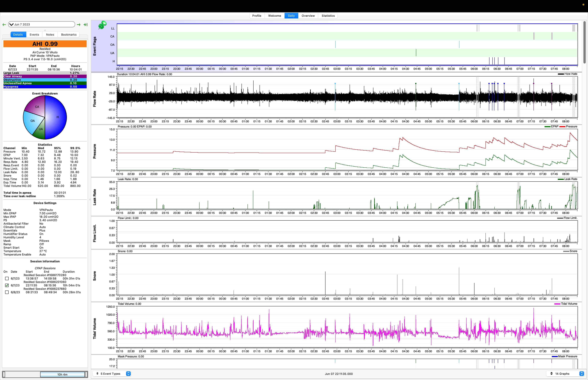Image resolution: width=588 pixels, height=380 pixels.
Task: Click the Snore legend entry
Action: point(570,251)
